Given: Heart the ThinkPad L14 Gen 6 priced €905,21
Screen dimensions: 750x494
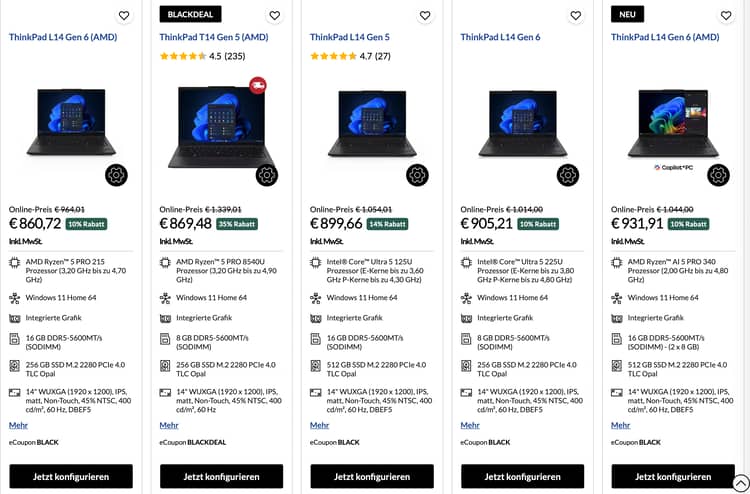Looking at the screenshot, I should coord(576,16).
